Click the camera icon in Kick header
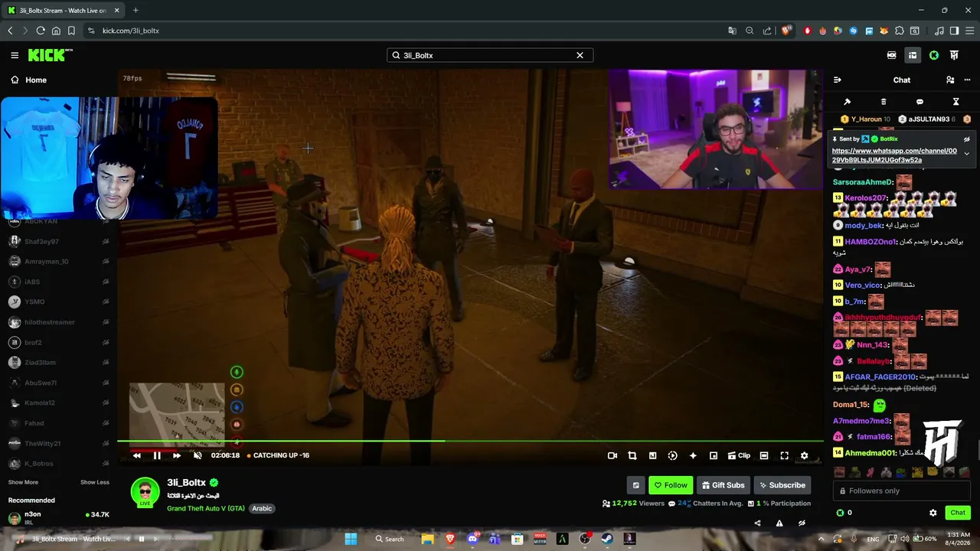Viewport: 980px width, 551px height. tap(891, 55)
